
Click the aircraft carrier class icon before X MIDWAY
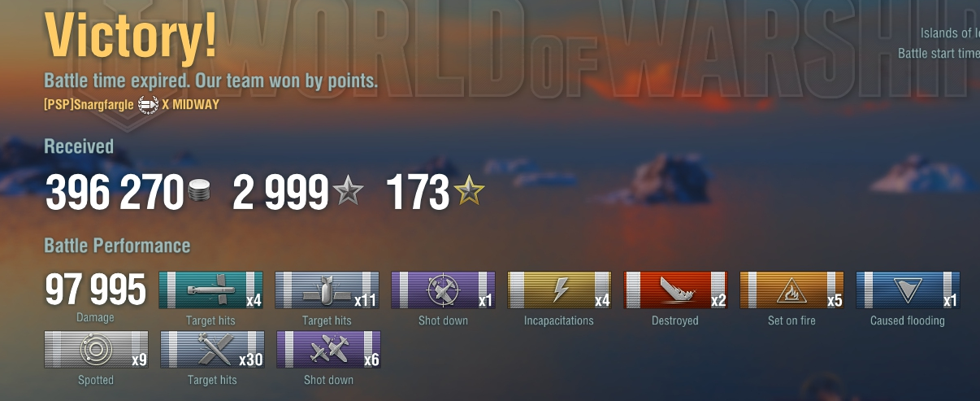(x=148, y=104)
